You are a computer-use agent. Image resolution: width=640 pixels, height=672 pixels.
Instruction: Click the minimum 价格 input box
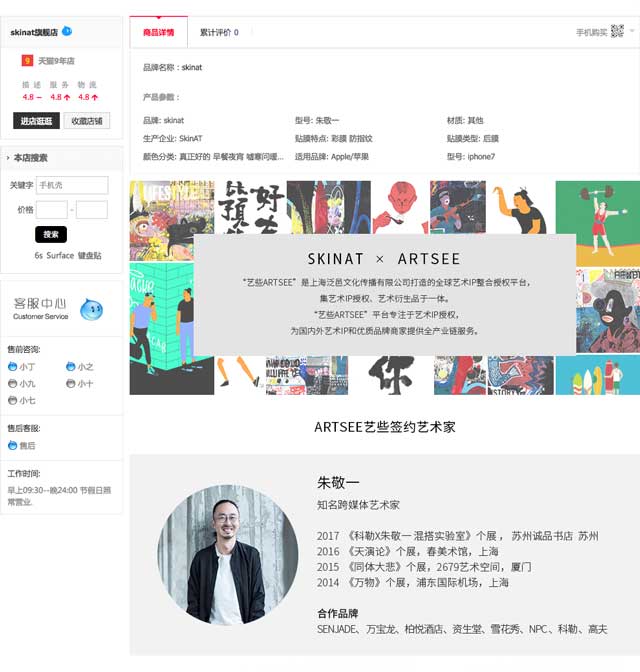pyautogui.click(x=52, y=210)
